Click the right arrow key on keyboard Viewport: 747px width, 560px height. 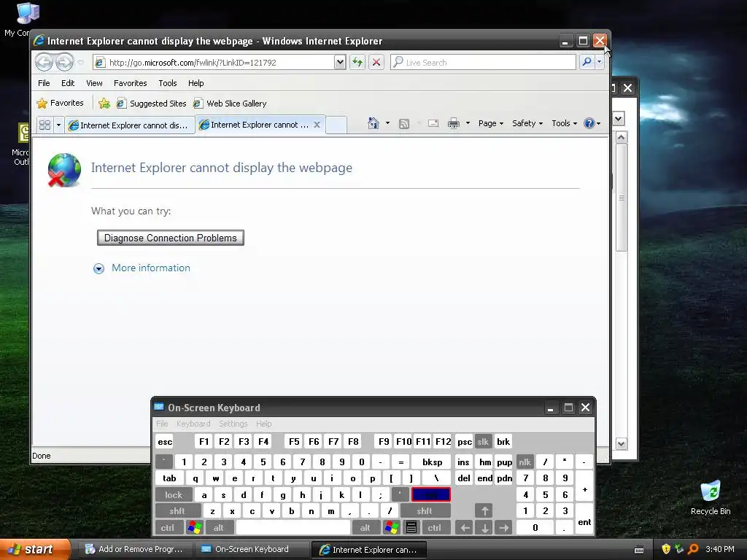(x=504, y=528)
